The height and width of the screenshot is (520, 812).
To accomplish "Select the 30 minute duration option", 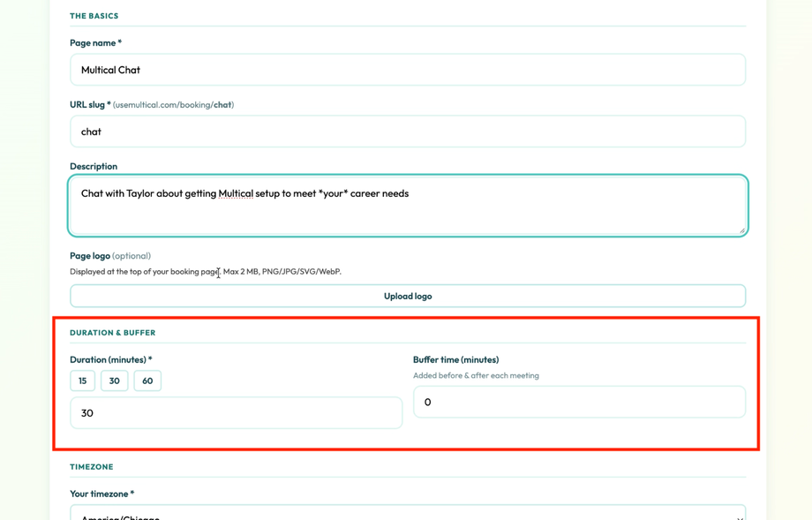I will [x=114, y=381].
